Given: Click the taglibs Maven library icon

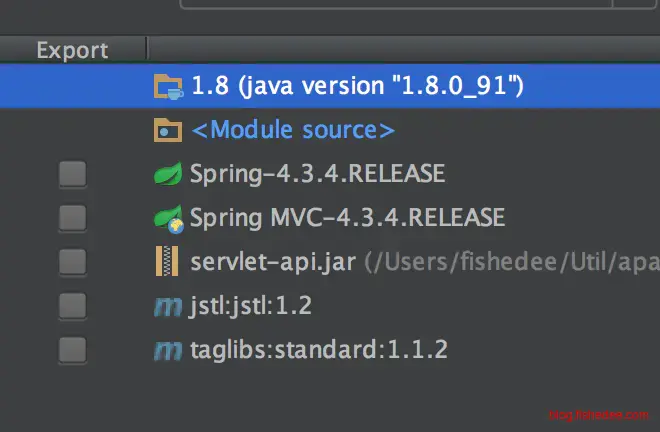Looking at the screenshot, I should [x=167, y=349].
